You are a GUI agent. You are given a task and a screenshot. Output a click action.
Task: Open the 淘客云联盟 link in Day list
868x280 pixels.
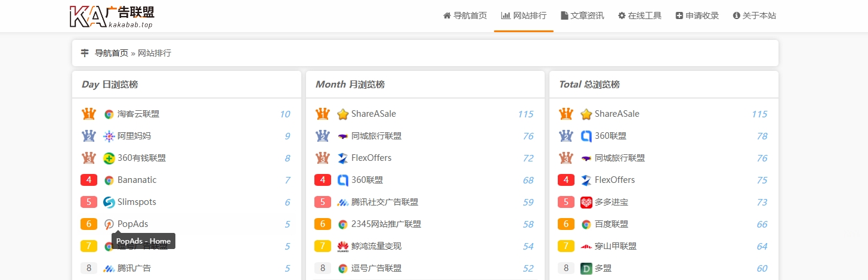click(x=138, y=114)
